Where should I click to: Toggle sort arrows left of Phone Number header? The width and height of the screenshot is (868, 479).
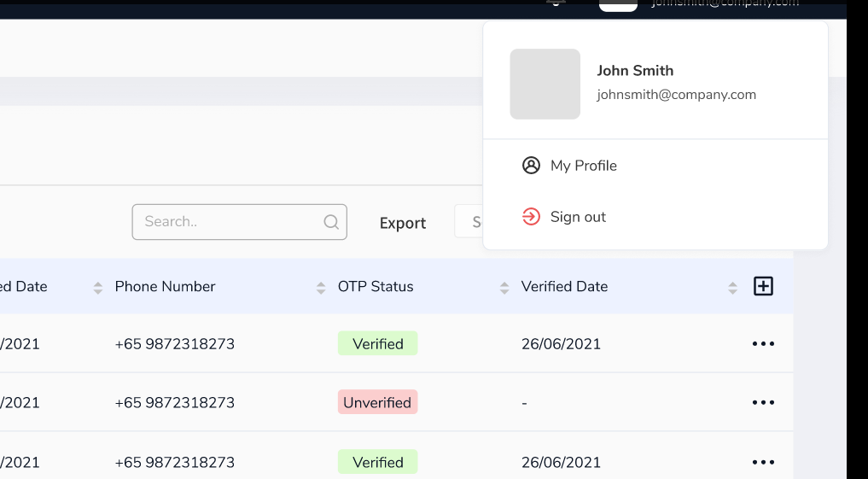[98, 288]
